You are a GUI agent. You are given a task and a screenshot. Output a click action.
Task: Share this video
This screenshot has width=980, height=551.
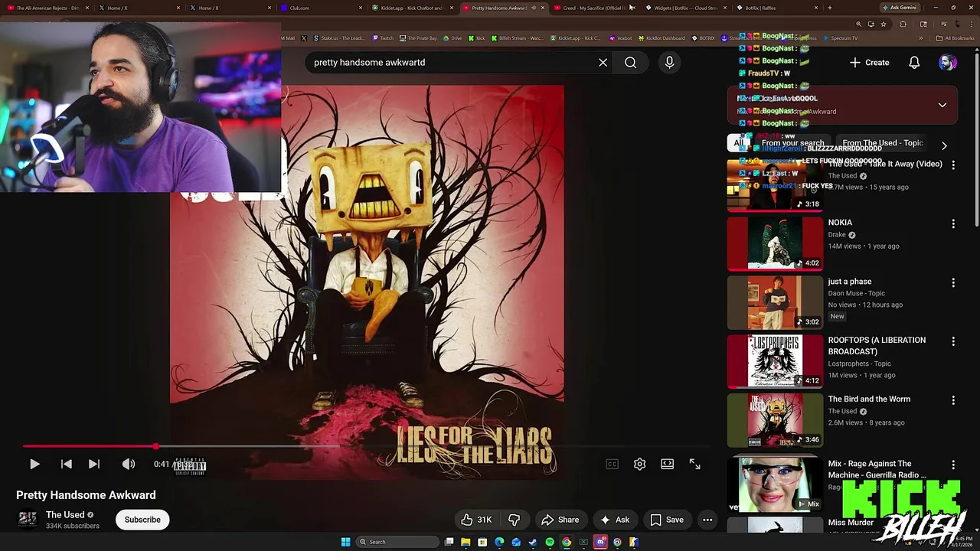(x=560, y=520)
